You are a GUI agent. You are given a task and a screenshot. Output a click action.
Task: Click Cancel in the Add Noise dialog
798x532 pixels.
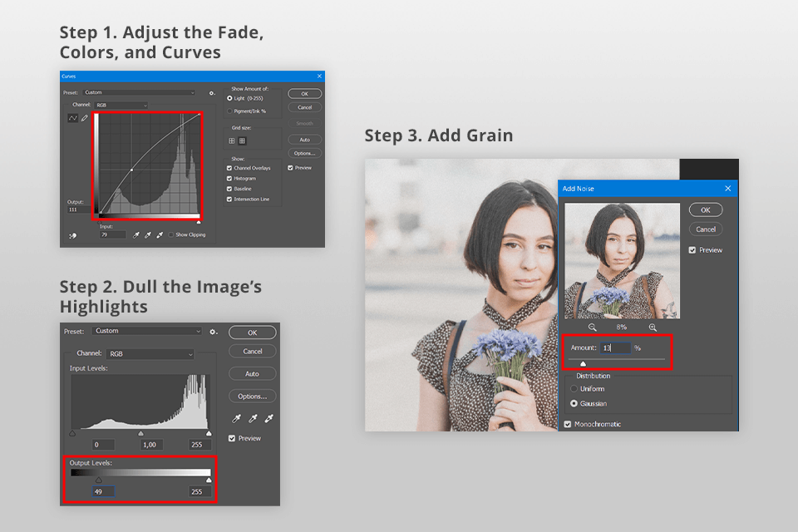(706, 229)
